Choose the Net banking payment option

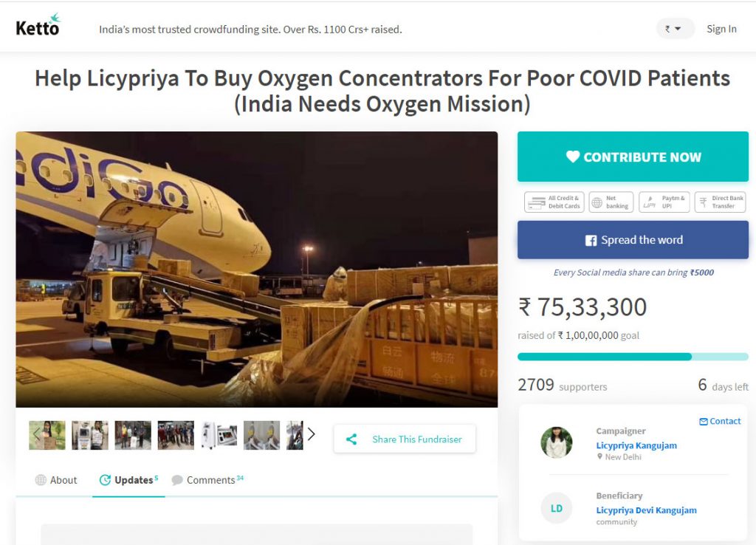click(611, 202)
